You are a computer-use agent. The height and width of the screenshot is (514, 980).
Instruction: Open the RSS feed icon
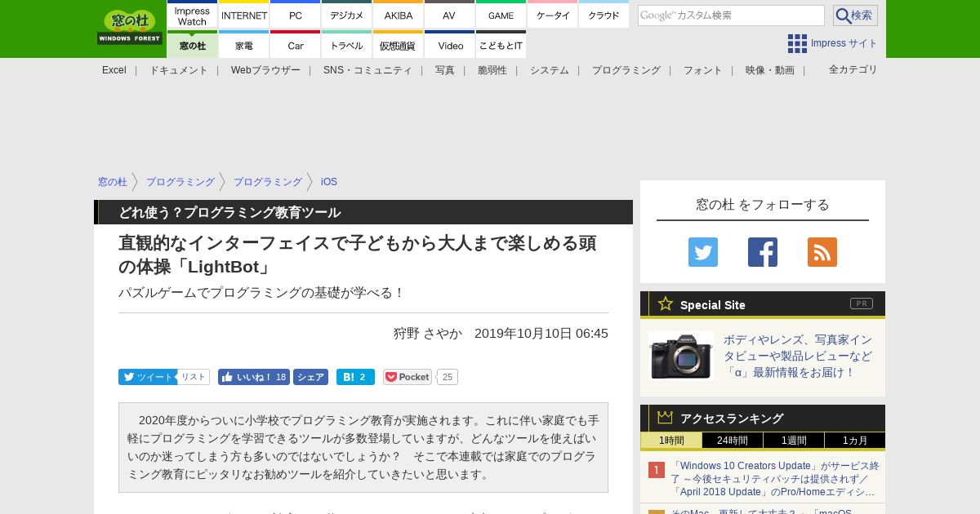pyautogui.click(x=822, y=252)
